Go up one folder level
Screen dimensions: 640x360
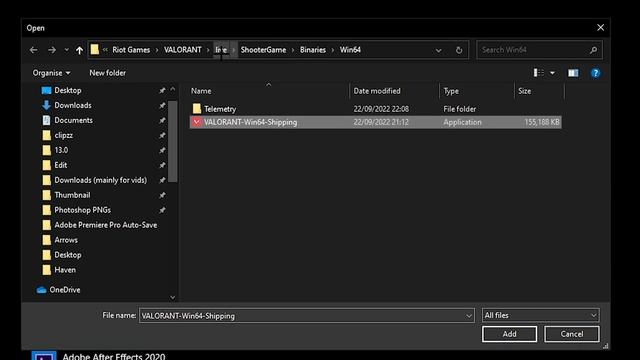click(x=79, y=50)
